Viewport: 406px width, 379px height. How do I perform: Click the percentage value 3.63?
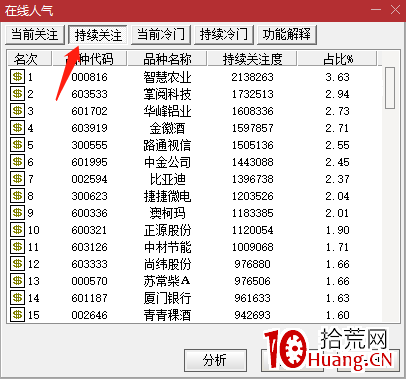tap(337, 77)
